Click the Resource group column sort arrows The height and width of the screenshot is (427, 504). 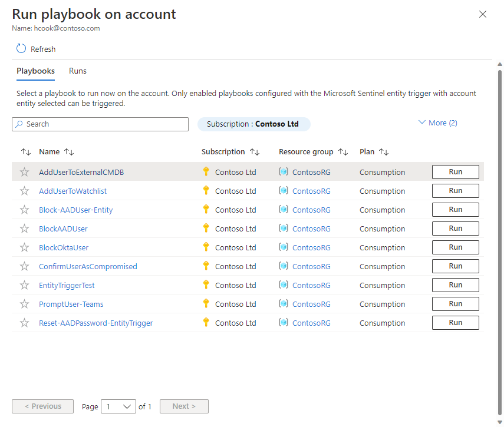point(342,151)
